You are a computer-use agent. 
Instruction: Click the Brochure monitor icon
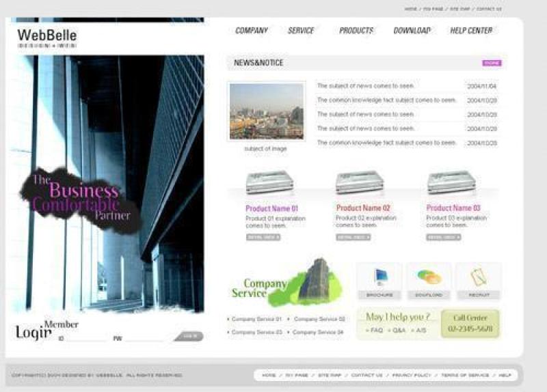[x=379, y=277]
